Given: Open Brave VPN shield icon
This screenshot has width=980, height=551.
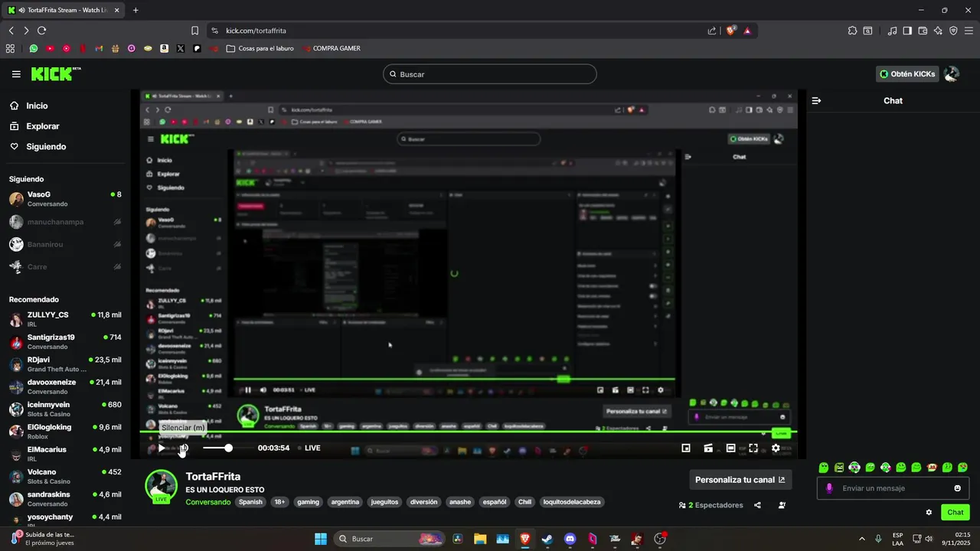Looking at the screenshot, I should pos(953,31).
